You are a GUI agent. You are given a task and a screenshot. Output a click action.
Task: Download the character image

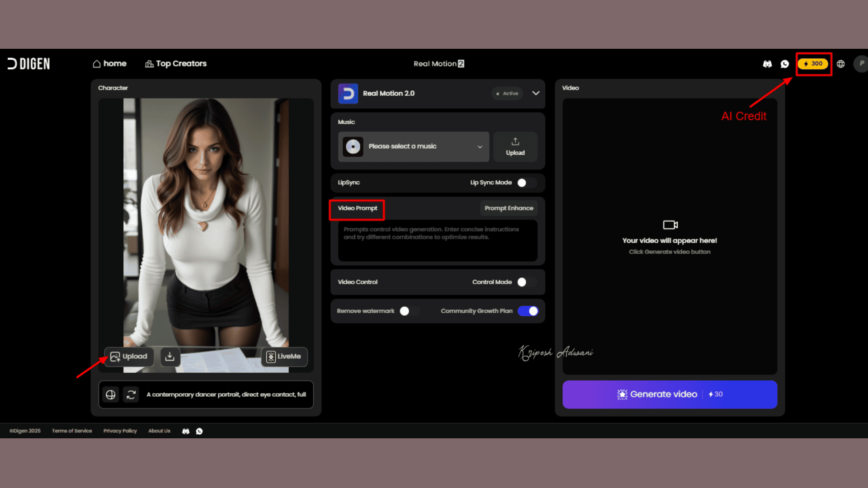[x=170, y=357]
